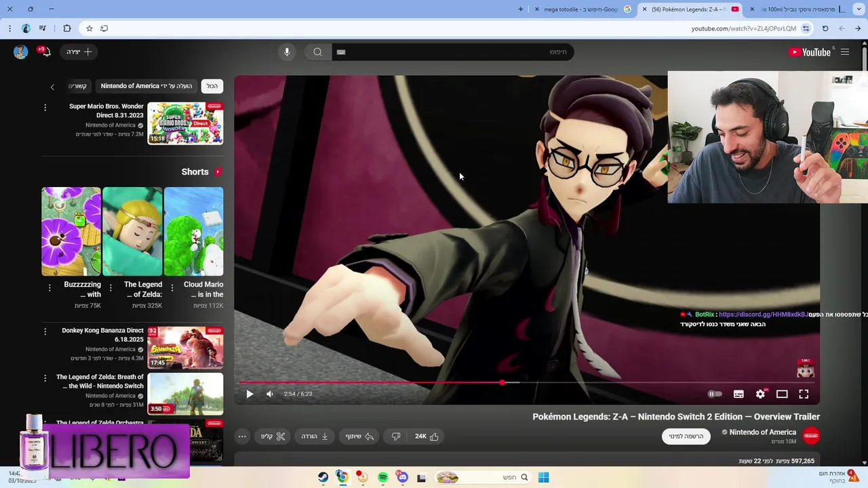868x488 pixels.
Task: Click the red playhead on the timeline
Action: [x=502, y=383]
